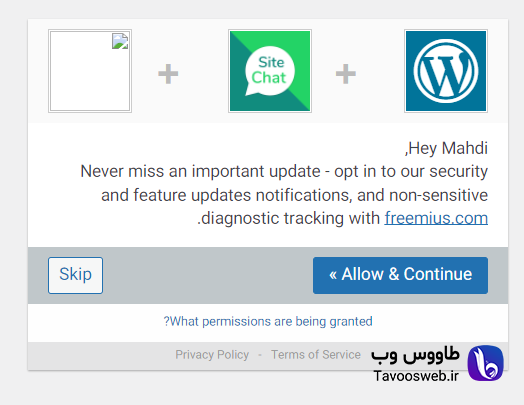Click the Tavoosweb purple logo icon
This screenshot has height=405, width=524.
click(485, 363)
